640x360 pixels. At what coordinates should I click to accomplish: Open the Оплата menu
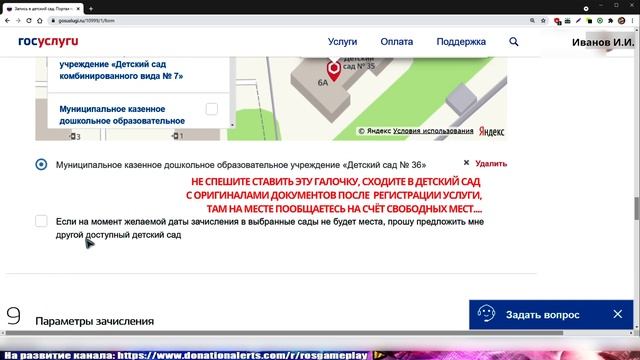tap(396, 42)
